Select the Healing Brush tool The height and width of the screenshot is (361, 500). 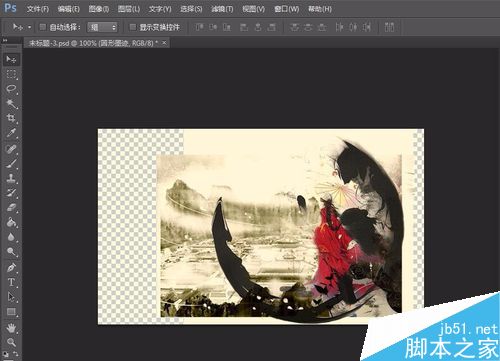[11, 149]
